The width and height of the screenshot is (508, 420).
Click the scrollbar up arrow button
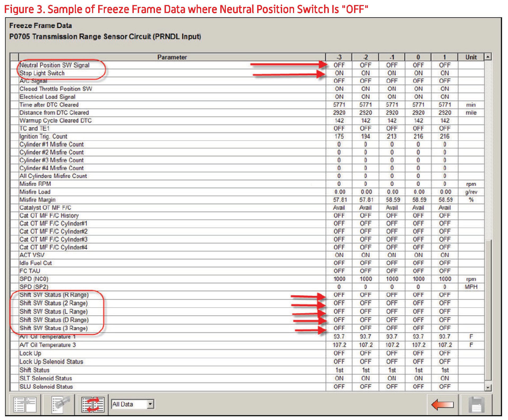[x=488, y=57]
